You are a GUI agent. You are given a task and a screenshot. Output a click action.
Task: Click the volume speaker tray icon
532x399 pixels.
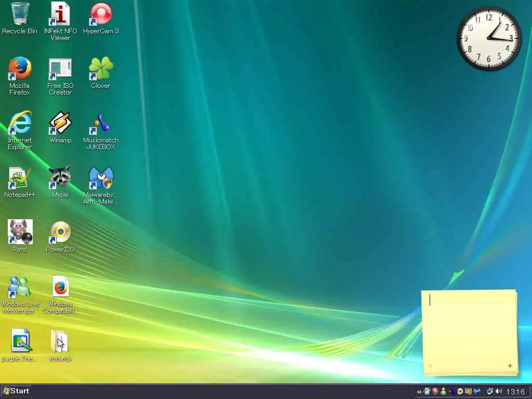[499, 391]
